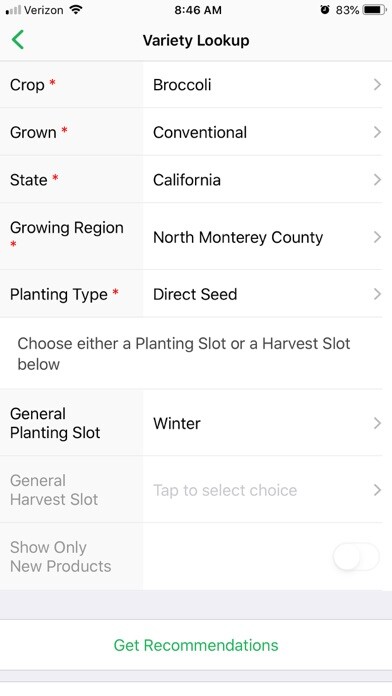Tap the cellular signal bars icon
The width and height of the screenshot is (392, 696).
pos(13,10)
